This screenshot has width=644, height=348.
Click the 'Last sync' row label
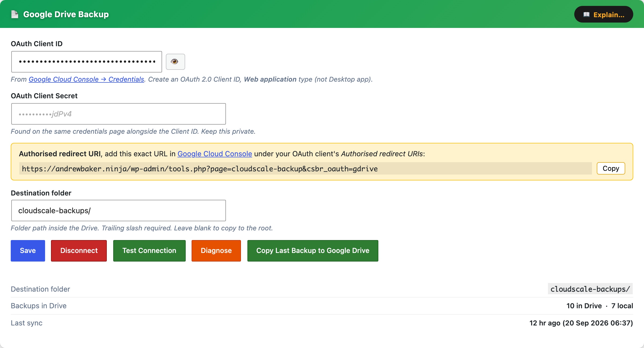click(27, 323)
